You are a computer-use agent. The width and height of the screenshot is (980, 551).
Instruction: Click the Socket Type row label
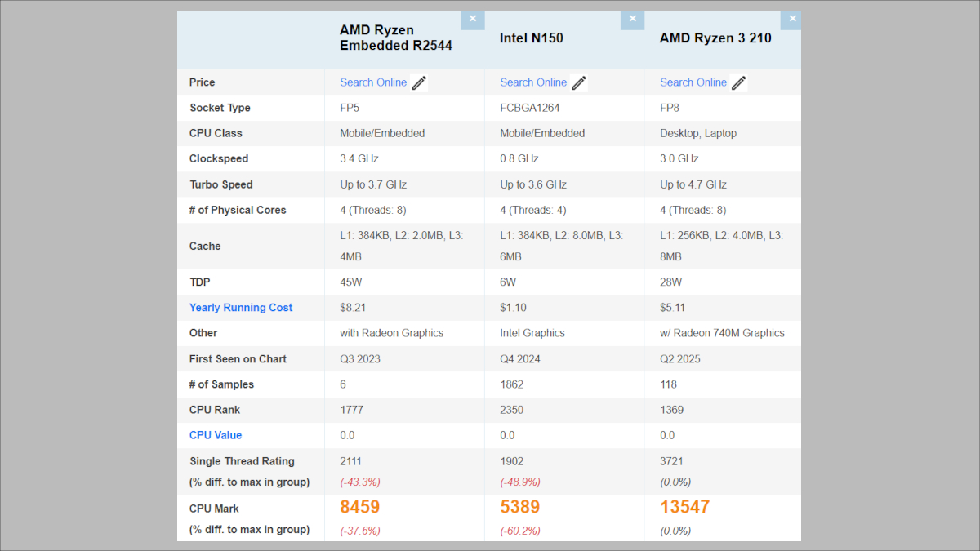220,108
